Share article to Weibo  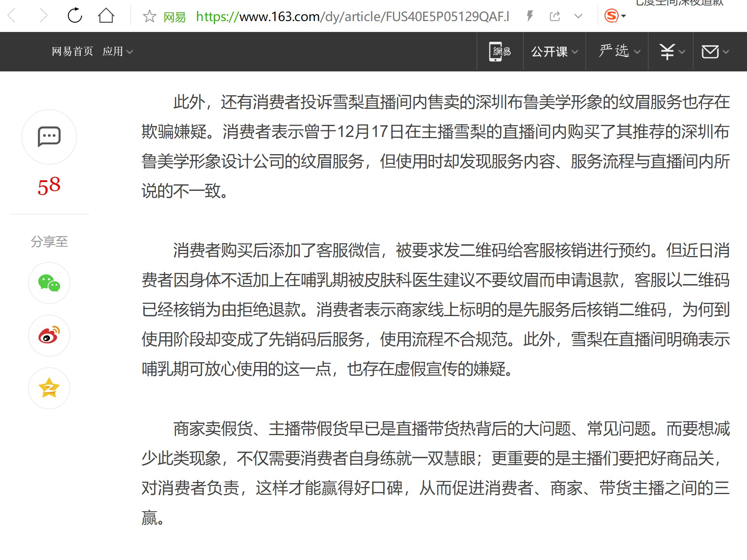(49, 336)
